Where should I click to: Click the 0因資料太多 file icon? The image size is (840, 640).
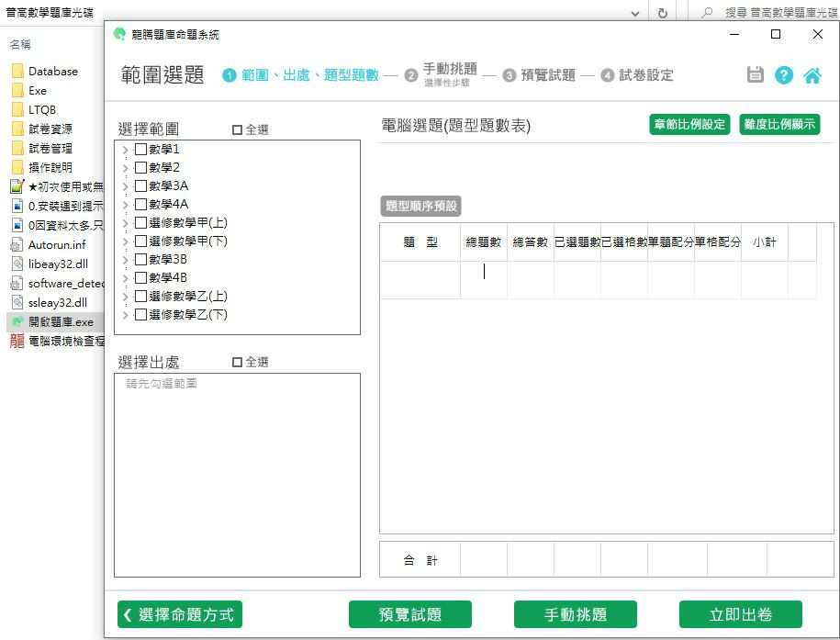(x=17, y=225)
